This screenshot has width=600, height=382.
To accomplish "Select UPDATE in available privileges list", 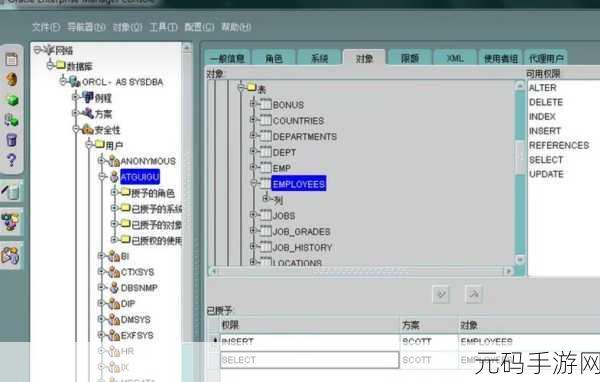I will (546, 174).
